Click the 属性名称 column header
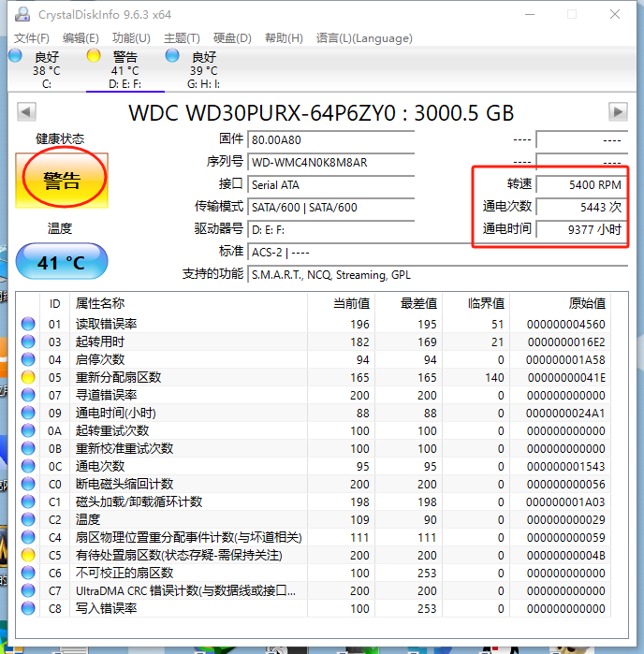 189,303
